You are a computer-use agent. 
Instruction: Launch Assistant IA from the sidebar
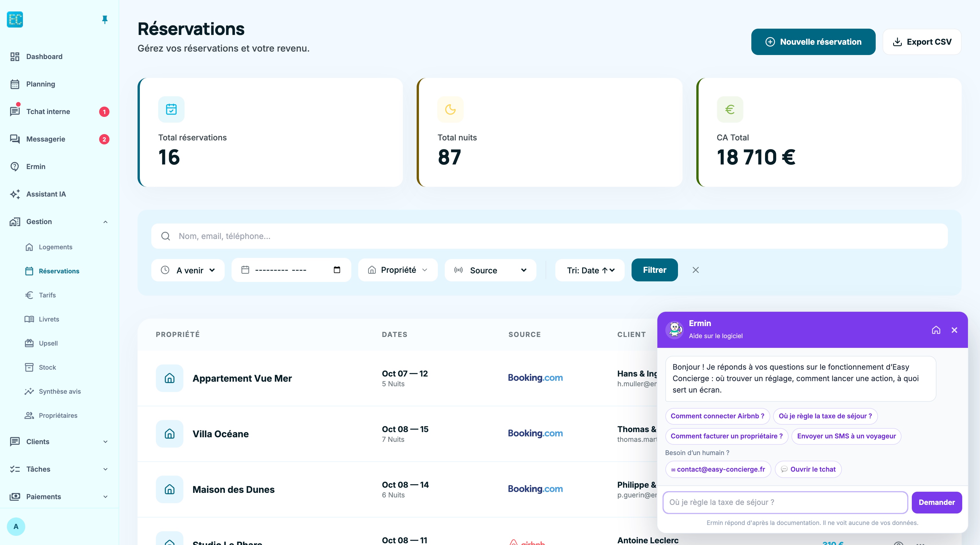pos(59,194)
